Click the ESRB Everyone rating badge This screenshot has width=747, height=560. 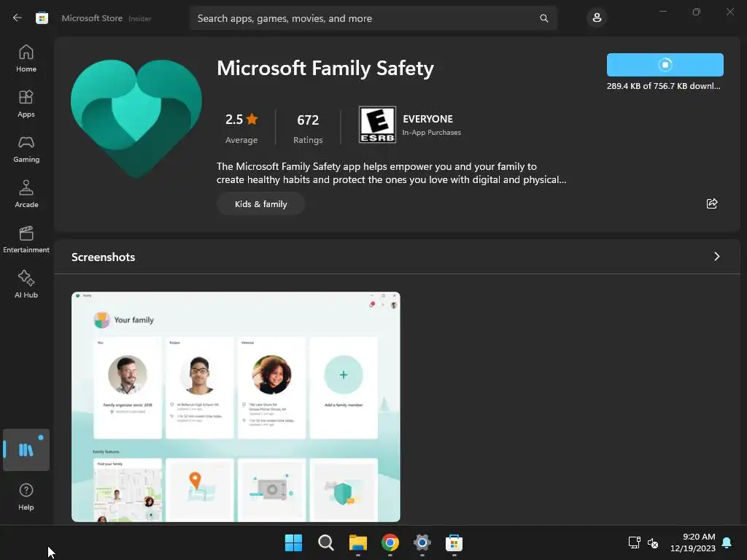(377, 125)
